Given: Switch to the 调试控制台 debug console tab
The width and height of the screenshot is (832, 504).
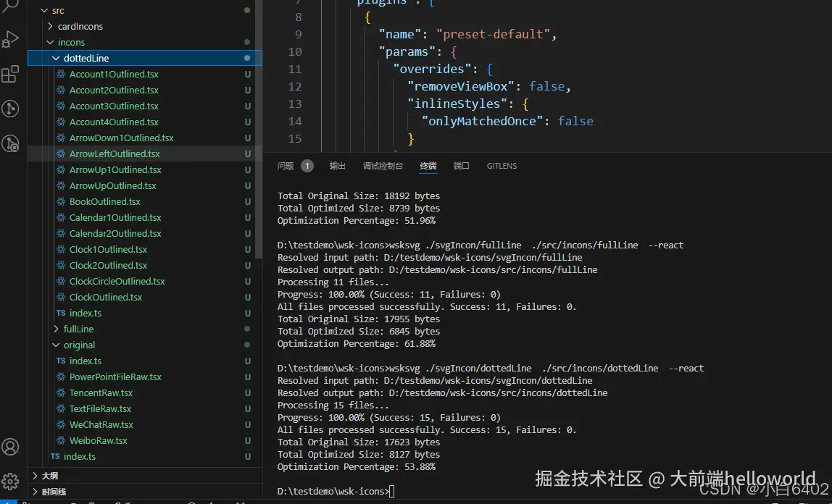Looking at the screenshot, I should 383,166.
